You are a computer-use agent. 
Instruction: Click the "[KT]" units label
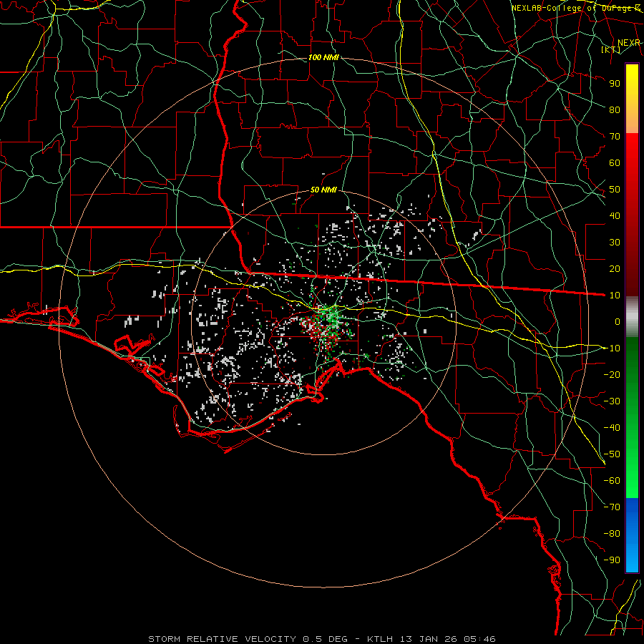(x=611, y=49)
